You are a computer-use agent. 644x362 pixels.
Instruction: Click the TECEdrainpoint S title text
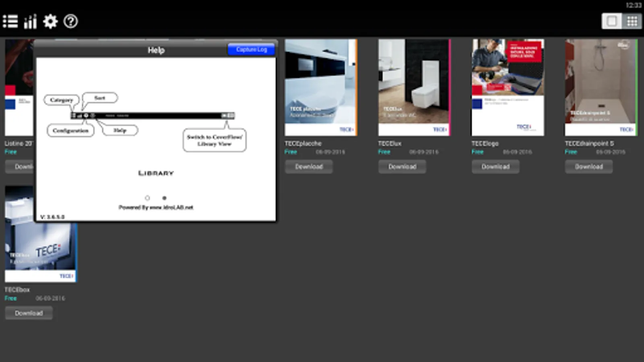click(x=589, y=144)
